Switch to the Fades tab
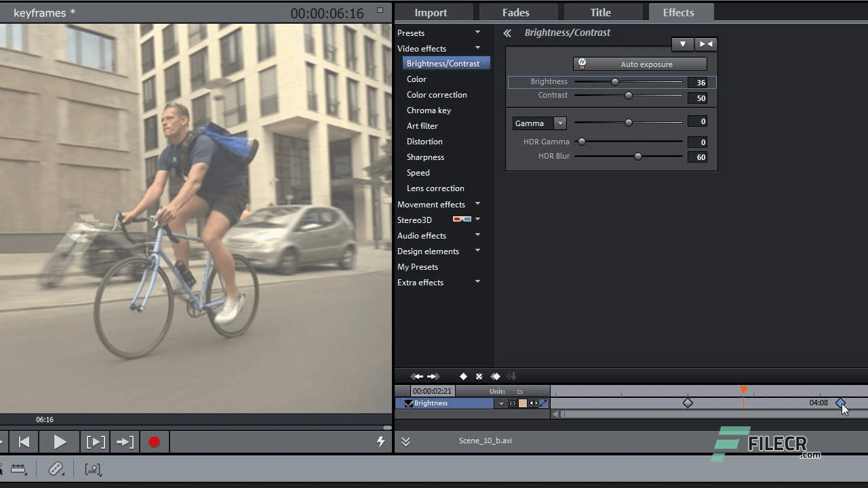Viewport: 868px width, 488px height. 515,12
